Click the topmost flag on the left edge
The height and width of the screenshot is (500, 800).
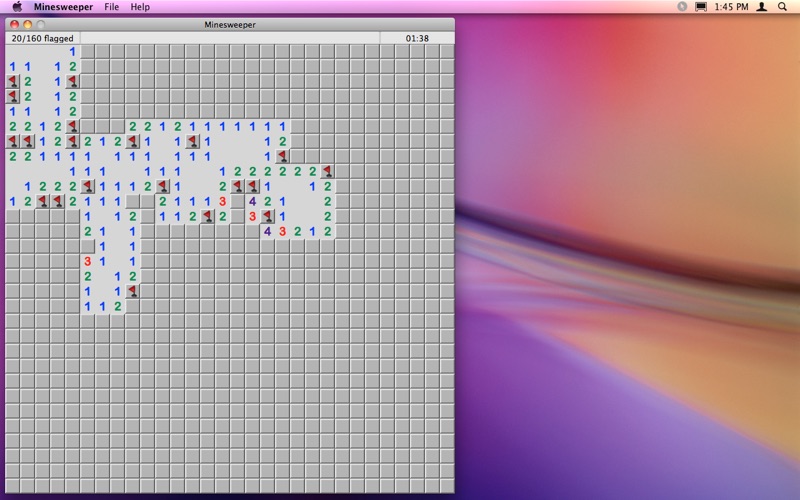point(13,81)
